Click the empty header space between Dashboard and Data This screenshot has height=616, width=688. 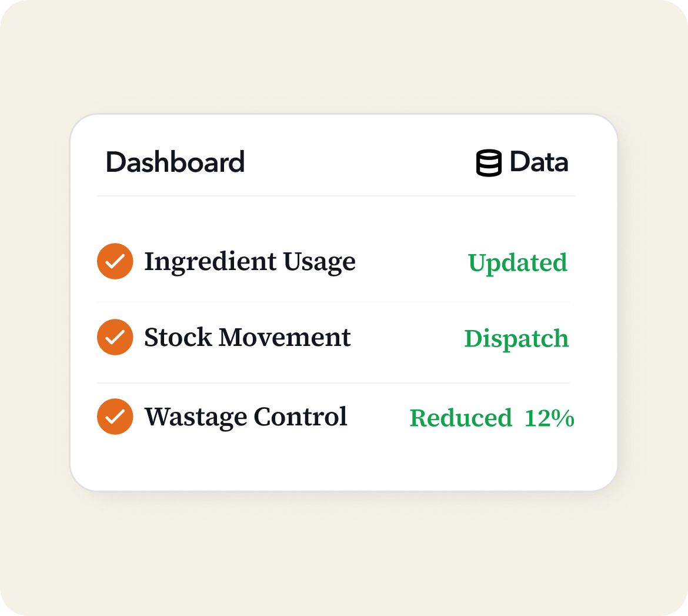(x=359, y=162)
